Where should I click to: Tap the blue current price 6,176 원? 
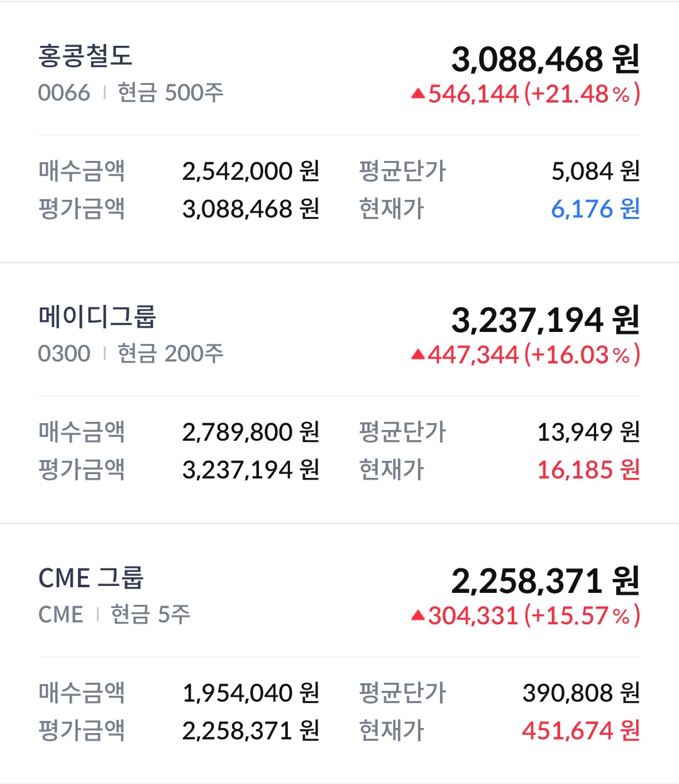click(595, 209)
